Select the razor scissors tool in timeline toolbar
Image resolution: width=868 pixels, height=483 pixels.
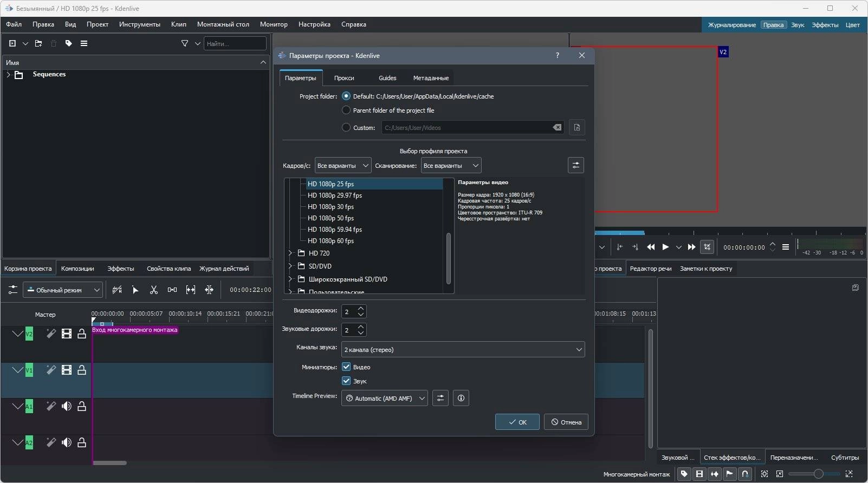(x=154, y=290)
